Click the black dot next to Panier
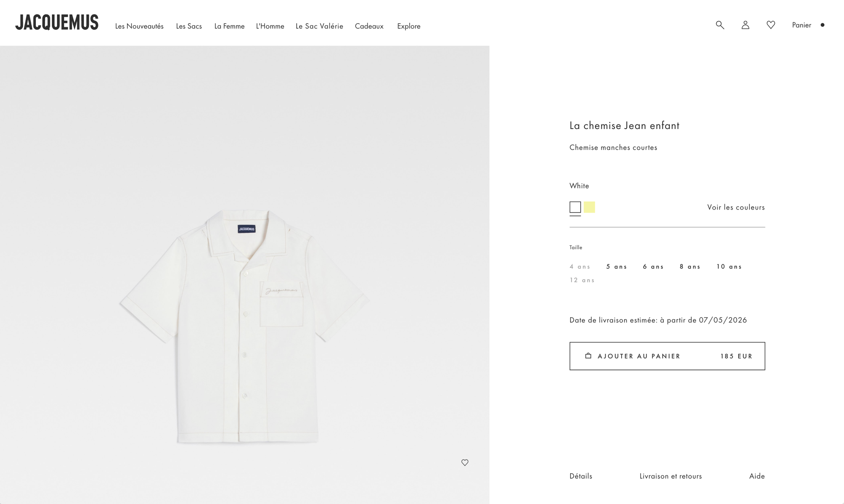 point(822,25)
